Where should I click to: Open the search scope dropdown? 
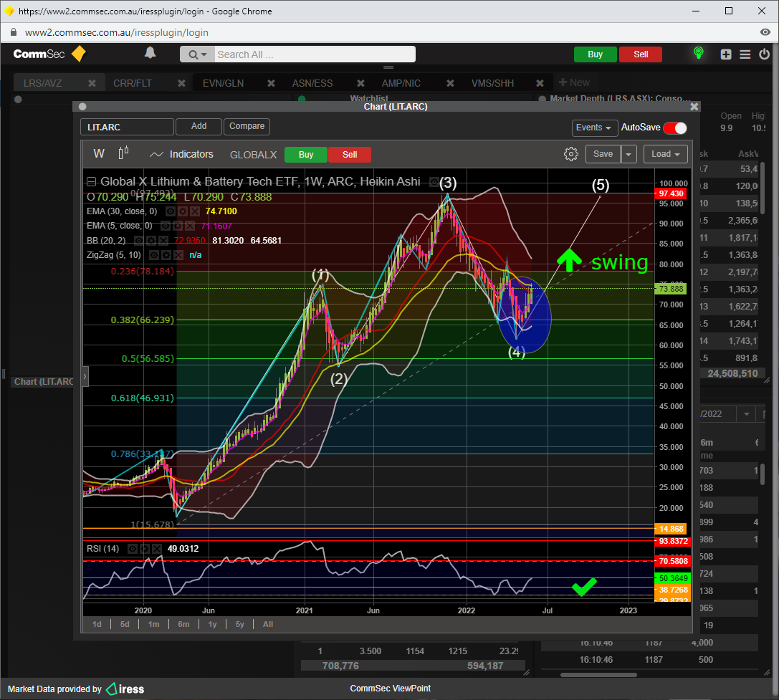point(197,54)
